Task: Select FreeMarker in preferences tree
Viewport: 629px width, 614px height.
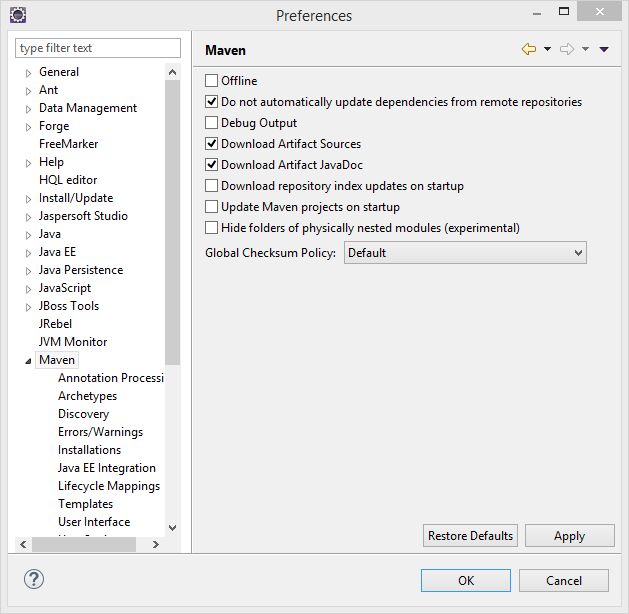Action: (69, 144)
